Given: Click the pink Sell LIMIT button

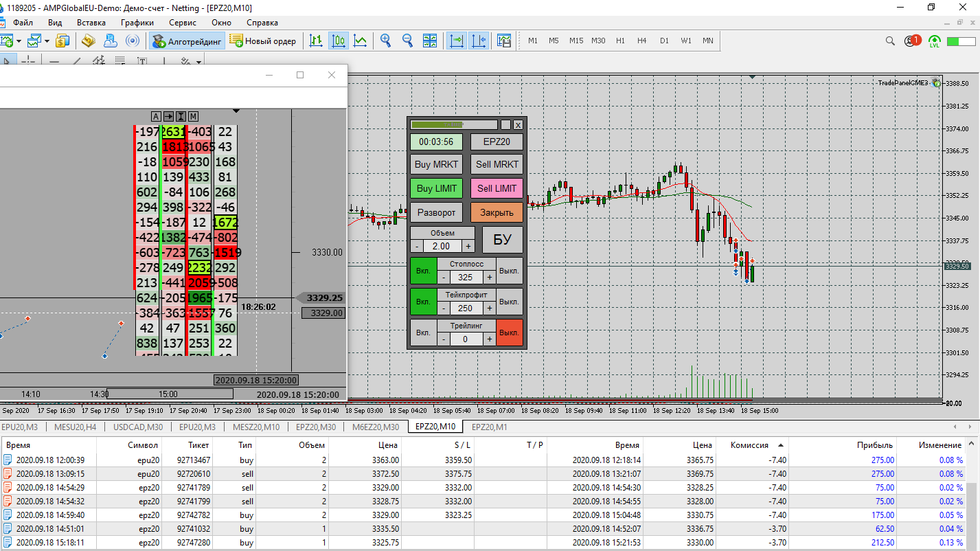Looking at the screenshot, I should point(497,188).
